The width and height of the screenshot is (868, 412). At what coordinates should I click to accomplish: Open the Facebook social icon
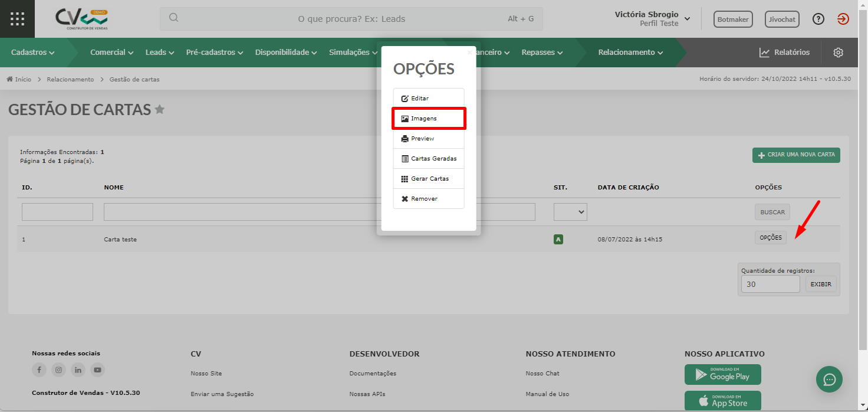[x=39, y=370]
